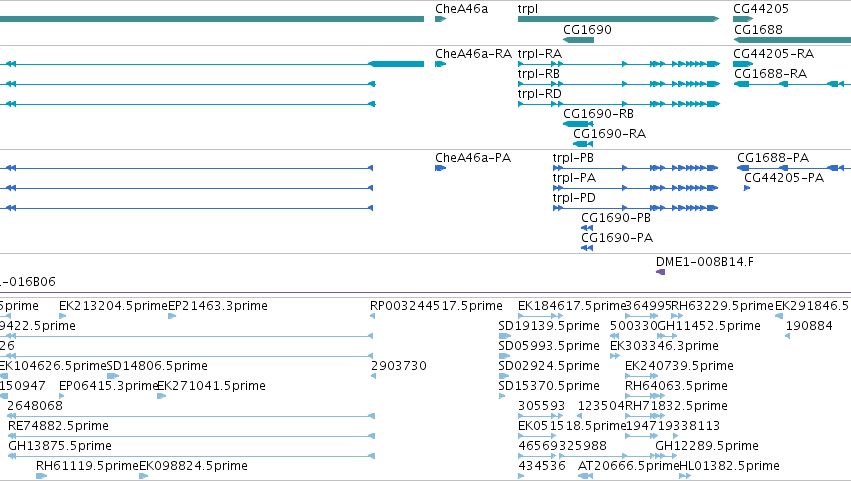This screenshot has width=851, height=481.
Task: Select the EP21463.3prime EST label
Action: coord(218,306)
